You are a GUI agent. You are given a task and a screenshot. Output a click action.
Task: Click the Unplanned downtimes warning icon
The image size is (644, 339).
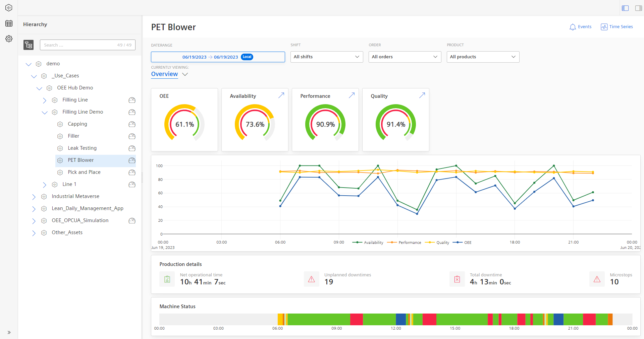point(312,279)
